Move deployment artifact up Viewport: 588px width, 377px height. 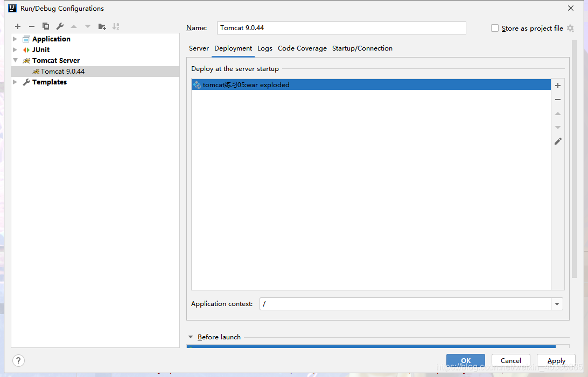click(x=558, y=113)
